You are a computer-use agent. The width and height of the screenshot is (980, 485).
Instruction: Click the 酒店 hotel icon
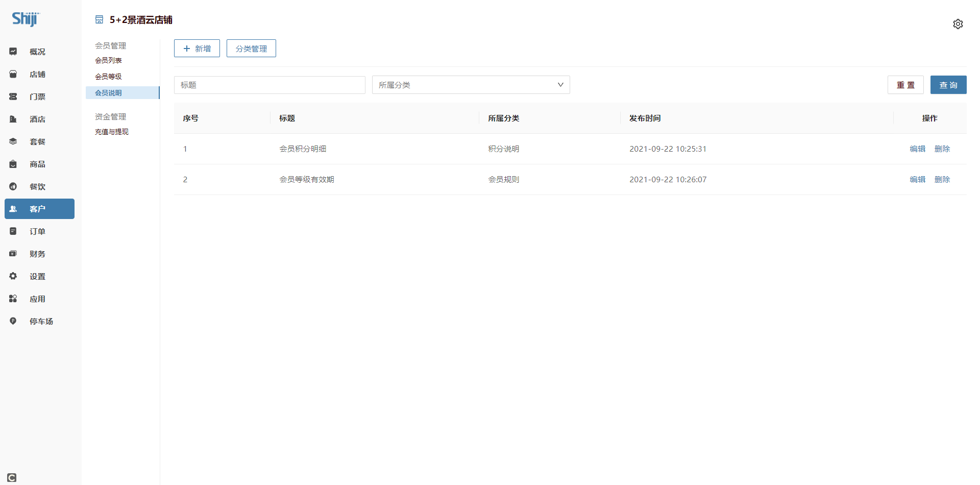click(x=13, y=119)
